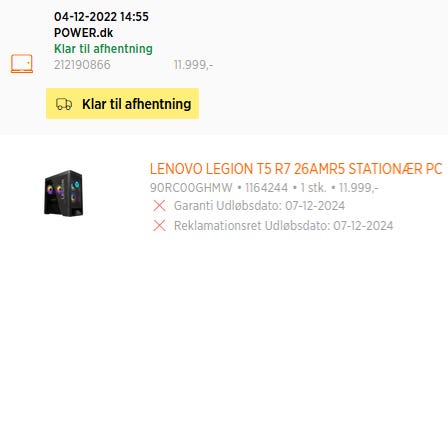Click the orange laptop order icon
The width and height of the screenshot is (448, 424).
[22, 64]
